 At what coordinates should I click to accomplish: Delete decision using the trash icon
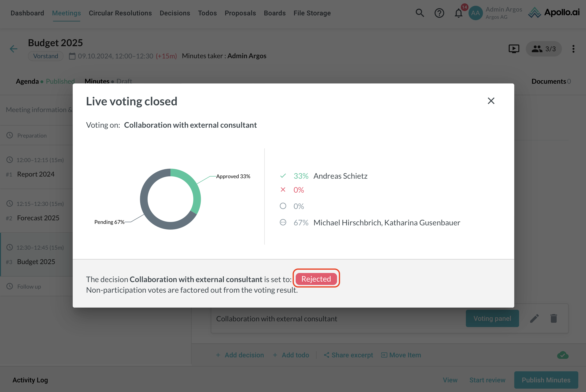point(553,318)
